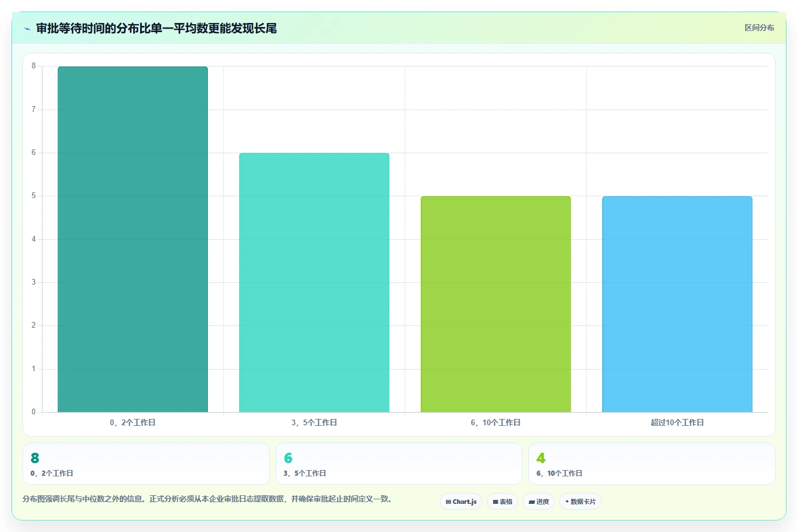Select the green 6,10个工作日 bar

tap(495, 304)
